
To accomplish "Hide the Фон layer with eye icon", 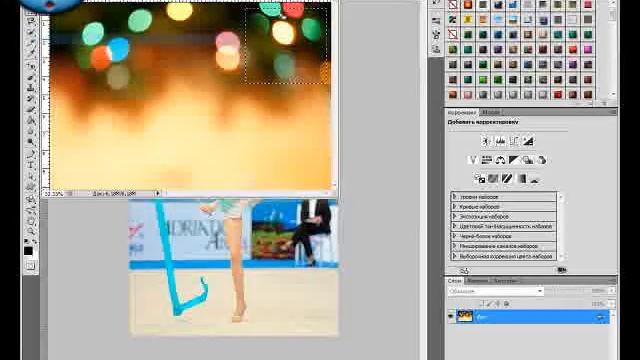I will tap(451, 316).
